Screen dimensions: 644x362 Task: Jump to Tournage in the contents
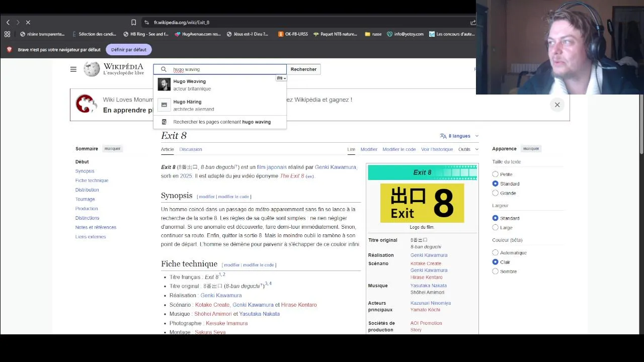tap(85, 199)
